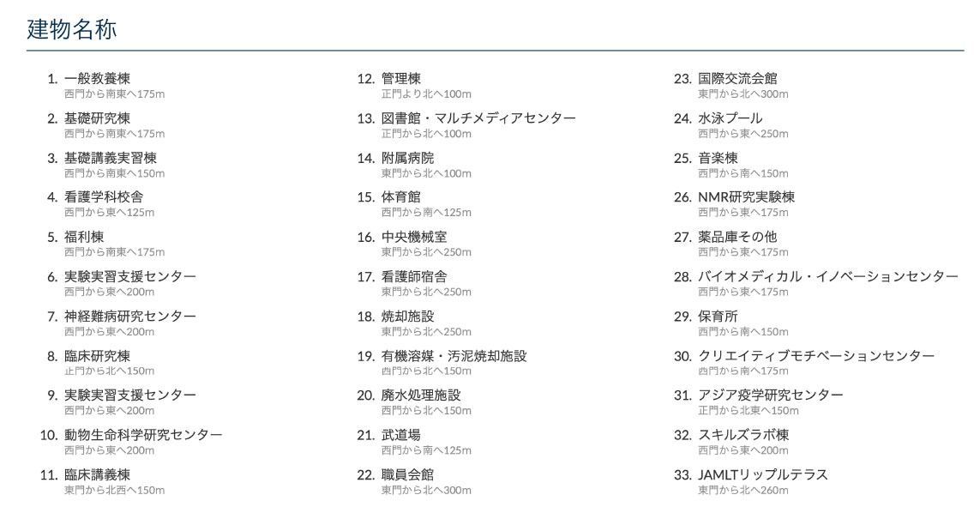
Task: Select 国際交流会館 entry
Action: point(737,79)
